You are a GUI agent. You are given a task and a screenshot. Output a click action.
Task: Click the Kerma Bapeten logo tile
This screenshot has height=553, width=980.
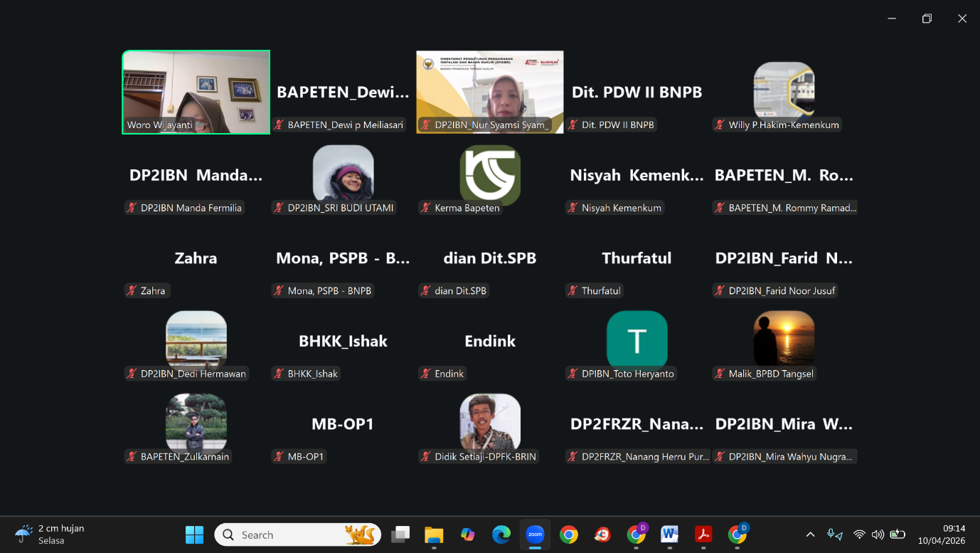490,175
